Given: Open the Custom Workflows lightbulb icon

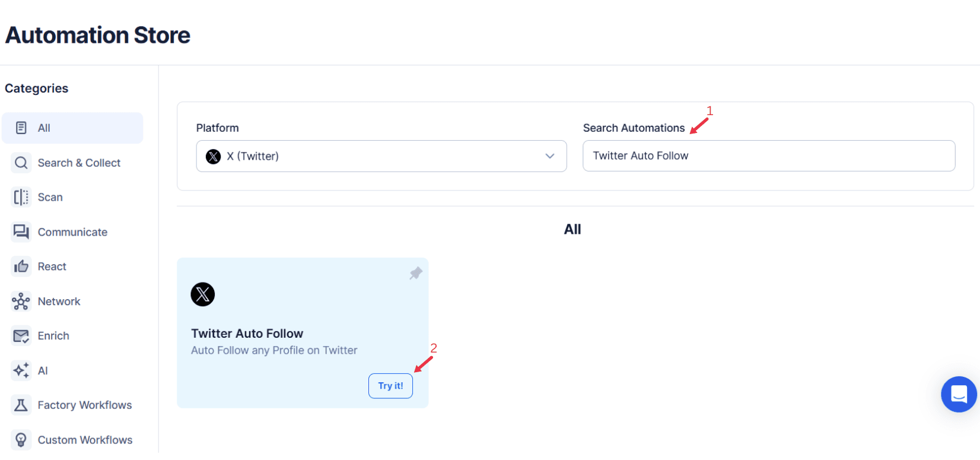Looking at the screenshot, I should coord(21,439).
